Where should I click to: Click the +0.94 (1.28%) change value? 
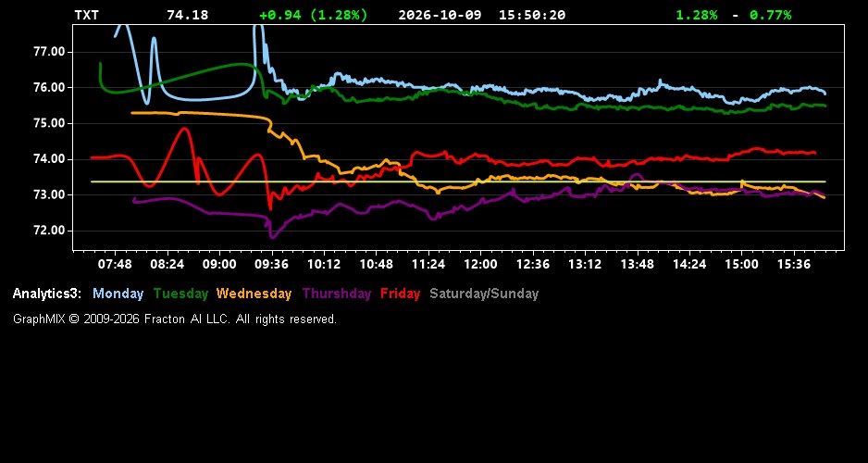(x=314, y=16)
